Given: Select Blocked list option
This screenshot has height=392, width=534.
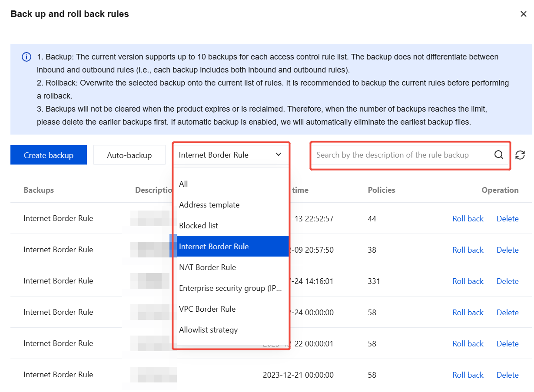Looking at the screenshot, I should coord(199,226).
